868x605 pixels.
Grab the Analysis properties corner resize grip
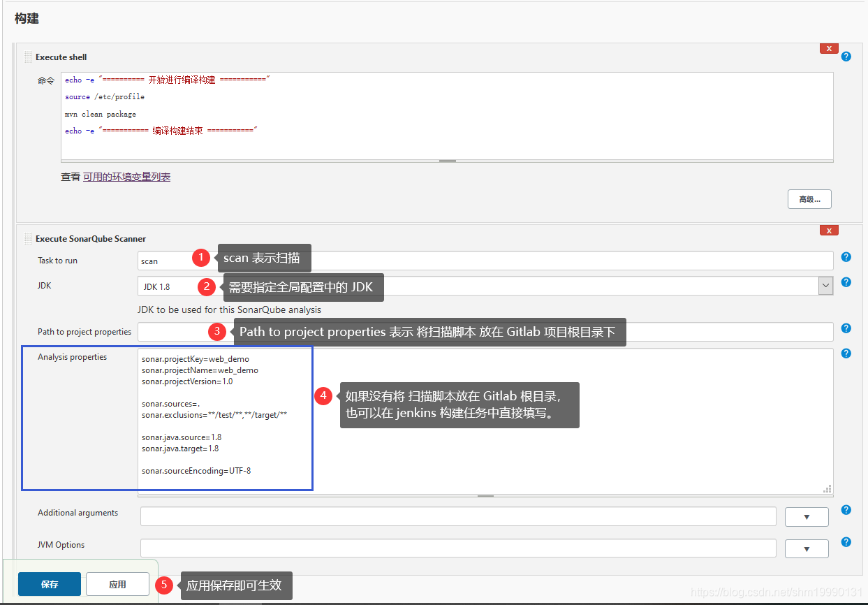click(x=827, y=488)
